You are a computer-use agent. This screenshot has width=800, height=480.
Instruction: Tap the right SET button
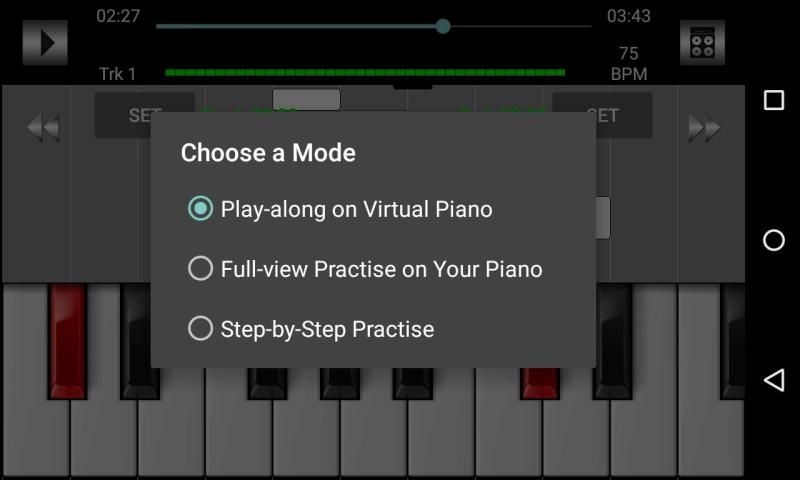point(603,115)
